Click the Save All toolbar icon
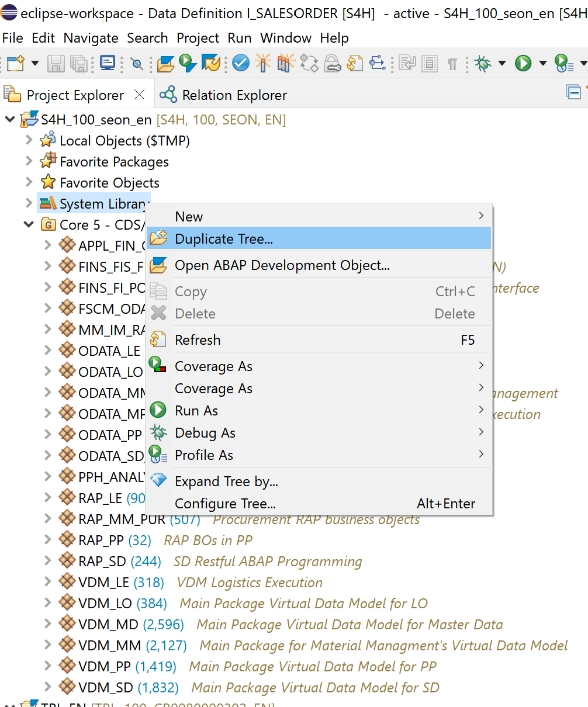This screenshot has height=707, width=588. tap(78, 63)
